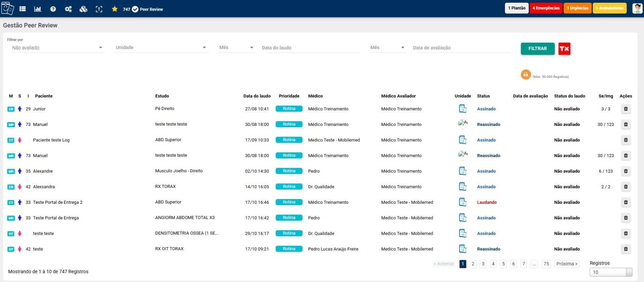The height and width of the screenshot is (282, 644).
Task: Click the application logo icon
Action: [x=8, y=8]
